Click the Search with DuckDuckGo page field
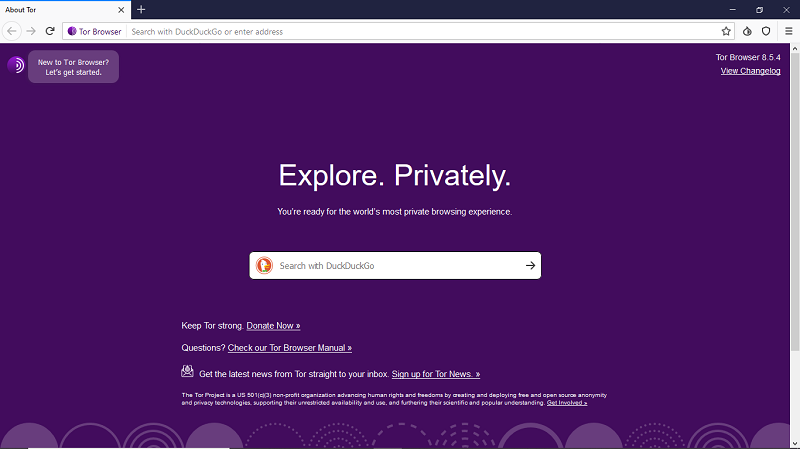800x449 pixels. 395,265
